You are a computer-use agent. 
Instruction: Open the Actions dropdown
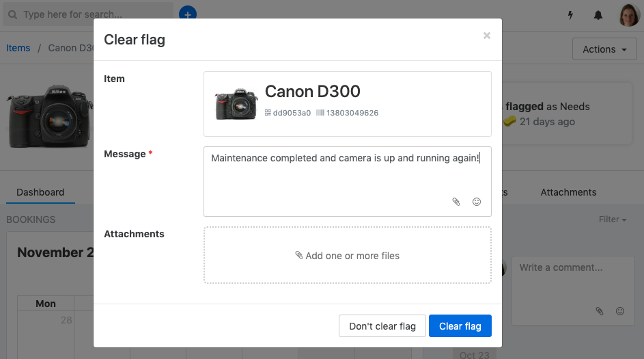click(604, 49)
